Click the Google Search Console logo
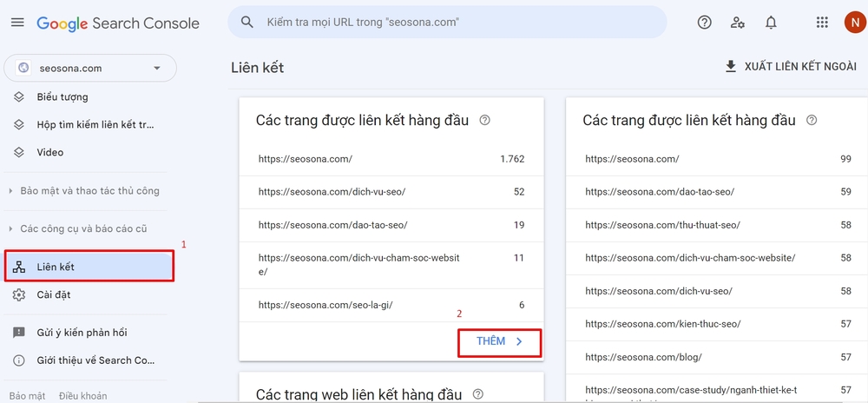Viewport: 868px width, 403px height. [118, 23]
